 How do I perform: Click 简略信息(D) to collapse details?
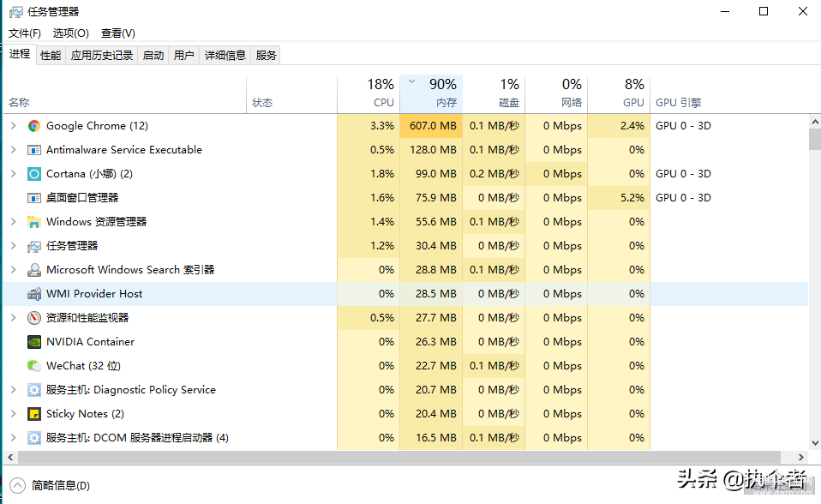(50, 486)
